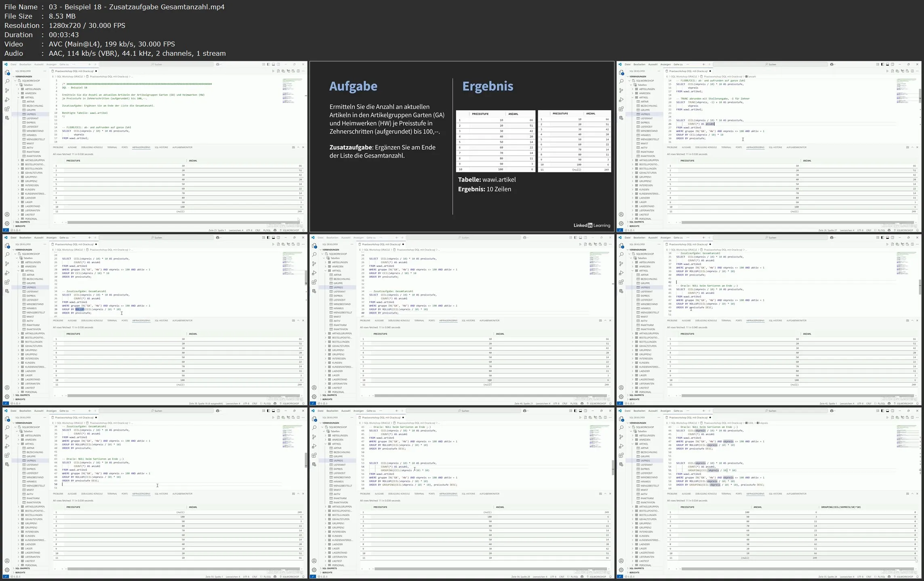Open Source Control icon in Beispiel 18 comment frame

coord(7,91)
